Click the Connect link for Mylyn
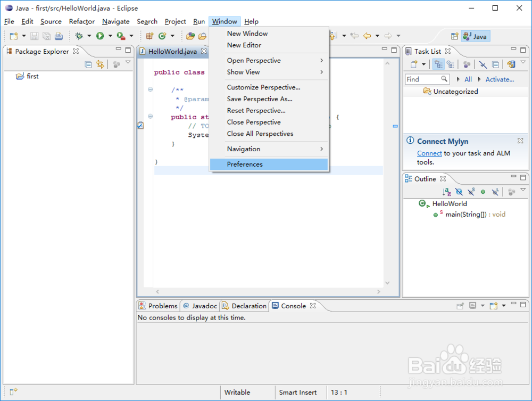 [x=429, y=153]
